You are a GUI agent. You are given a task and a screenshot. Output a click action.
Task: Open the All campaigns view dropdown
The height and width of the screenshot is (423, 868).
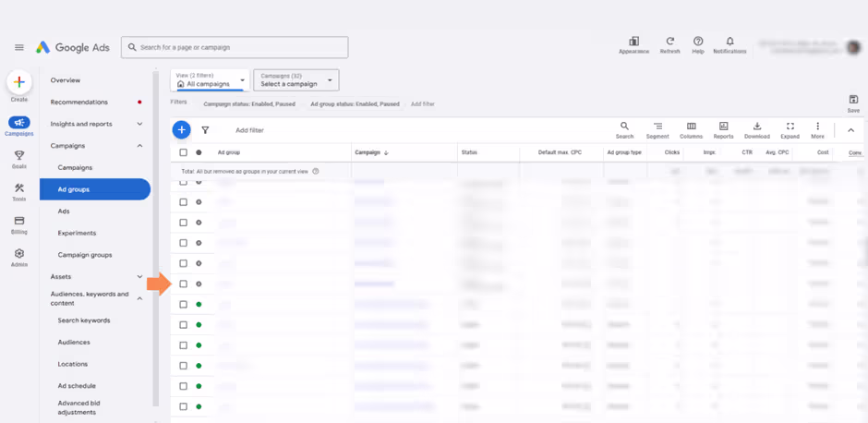coord(210,80)
